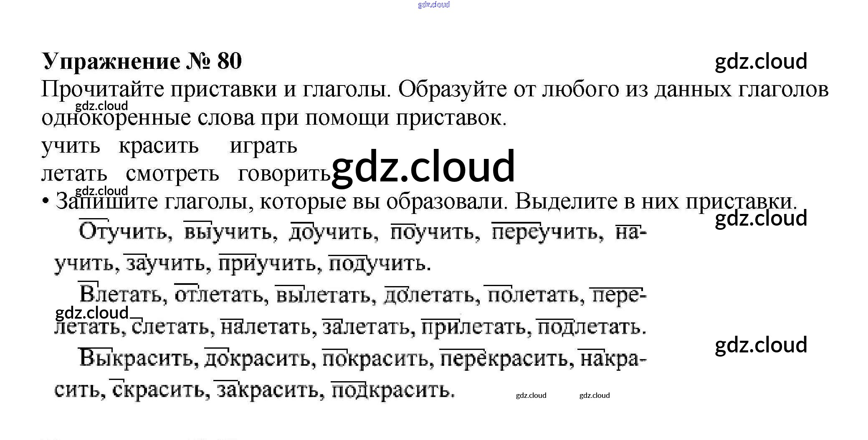Click the gdz.cloud watermark beside the exercise heading
The height and width of the screenshot is (440, 868).
[x=761, y=61]
